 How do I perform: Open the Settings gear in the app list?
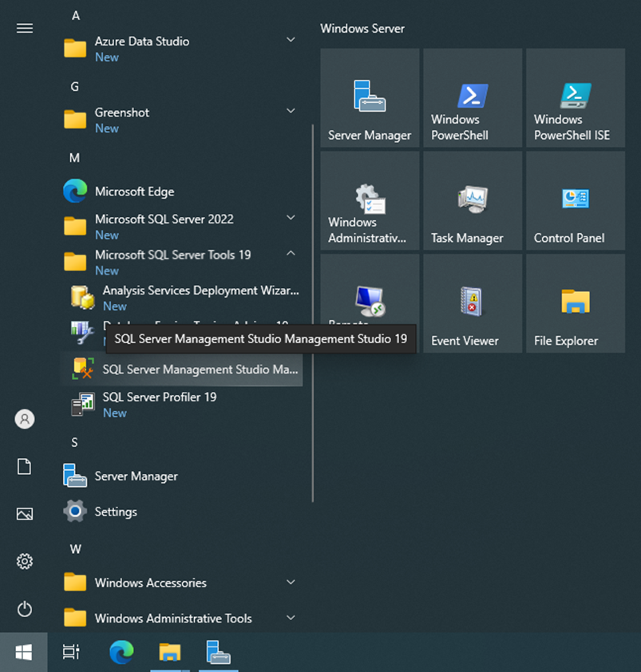[x=75, y=512]
